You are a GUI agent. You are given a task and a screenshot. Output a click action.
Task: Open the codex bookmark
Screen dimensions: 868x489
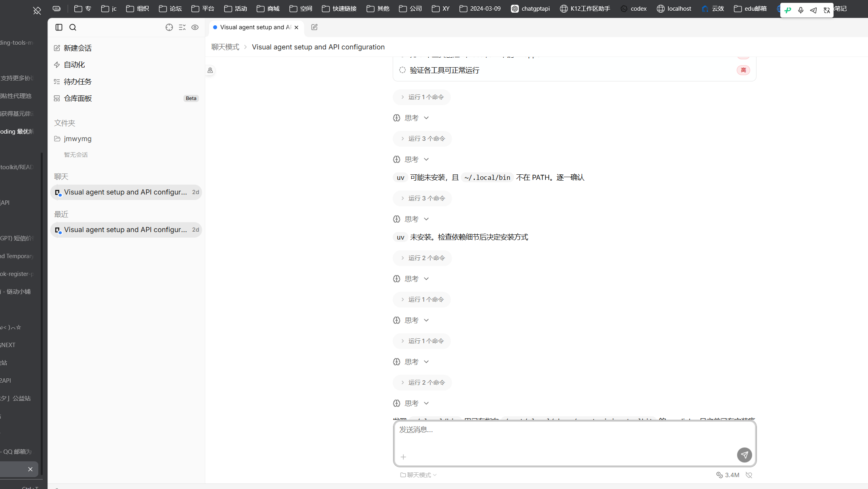tap(634, 9)
